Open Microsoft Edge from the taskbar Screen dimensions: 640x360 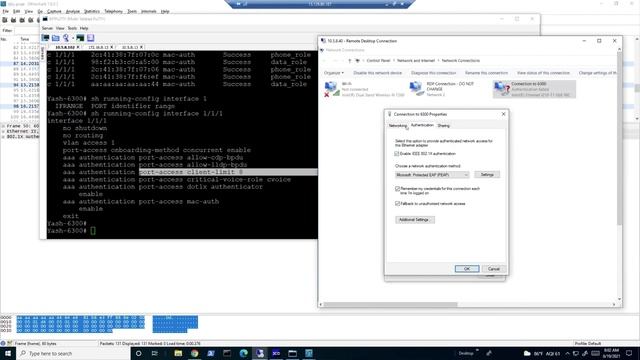coord(244,353)
